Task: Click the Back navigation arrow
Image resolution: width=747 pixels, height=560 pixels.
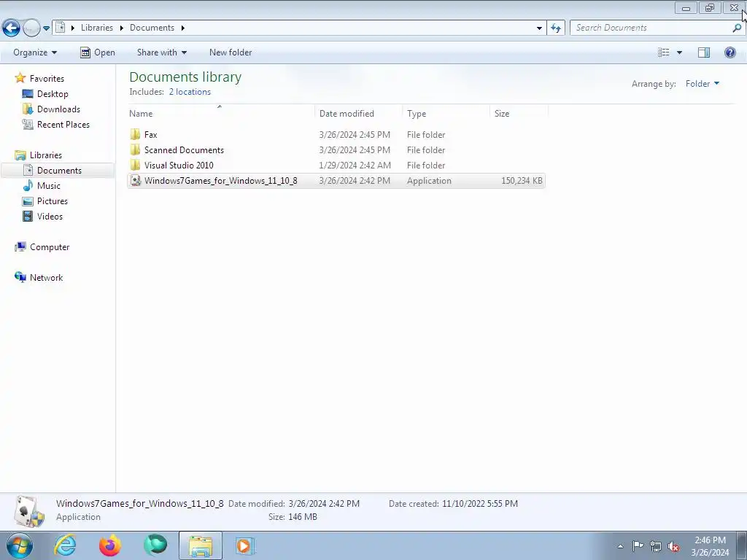Action: pos(12,28)
